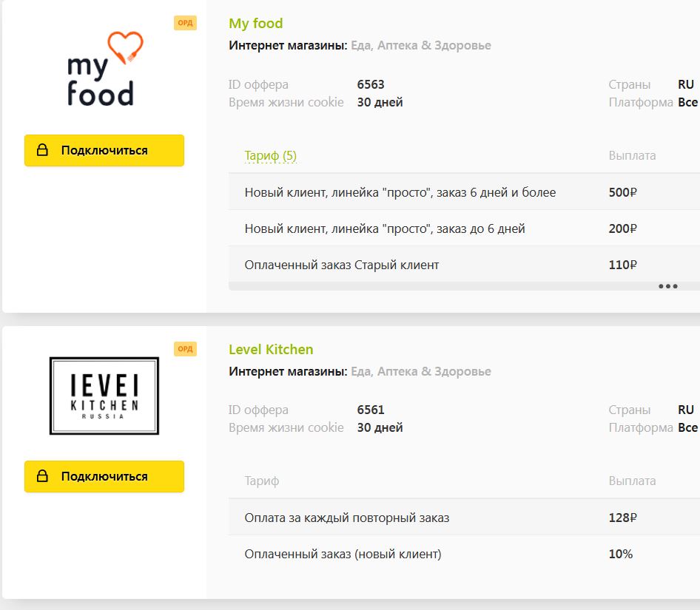Click the Тариф column header in Level Kitchen
Viewport: 700px width, 610px height.
(261, 481)
